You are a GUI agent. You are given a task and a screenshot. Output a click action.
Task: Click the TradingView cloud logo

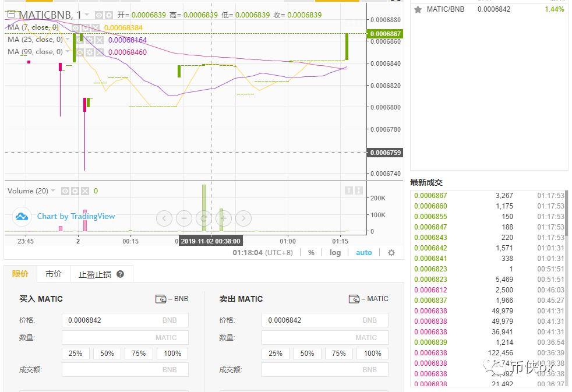click(22, 217)
